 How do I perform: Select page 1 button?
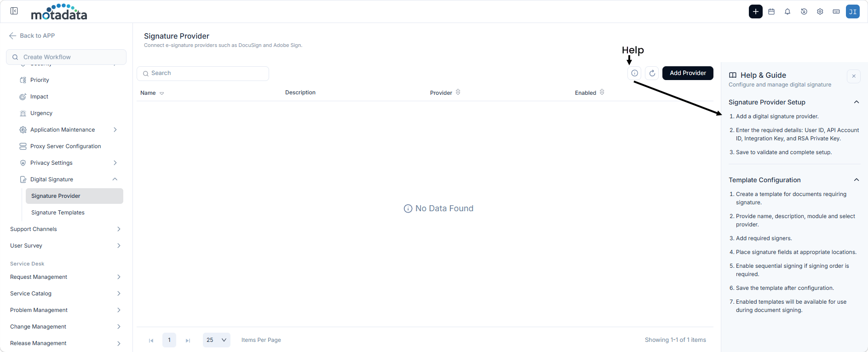(169, 340)
